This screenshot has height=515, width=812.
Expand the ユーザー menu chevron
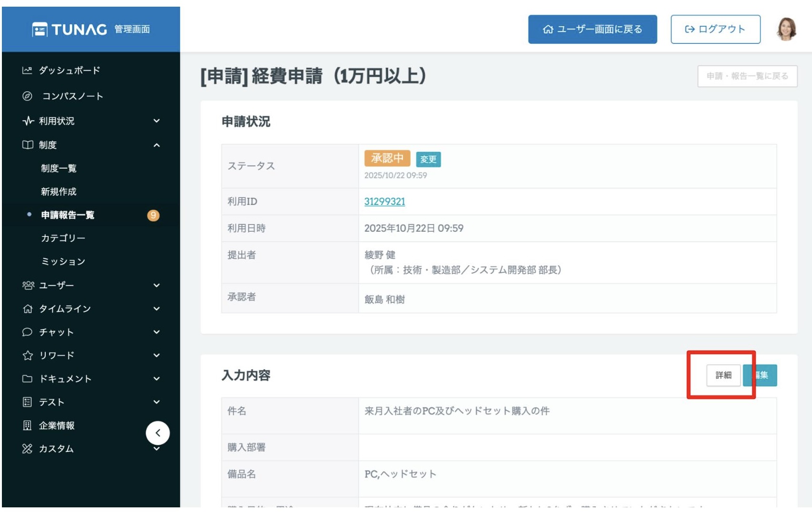point(157,286)
